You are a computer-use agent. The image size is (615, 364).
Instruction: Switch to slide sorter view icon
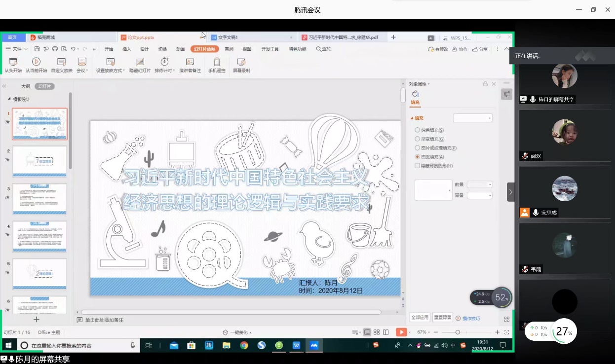pos(377,332)
